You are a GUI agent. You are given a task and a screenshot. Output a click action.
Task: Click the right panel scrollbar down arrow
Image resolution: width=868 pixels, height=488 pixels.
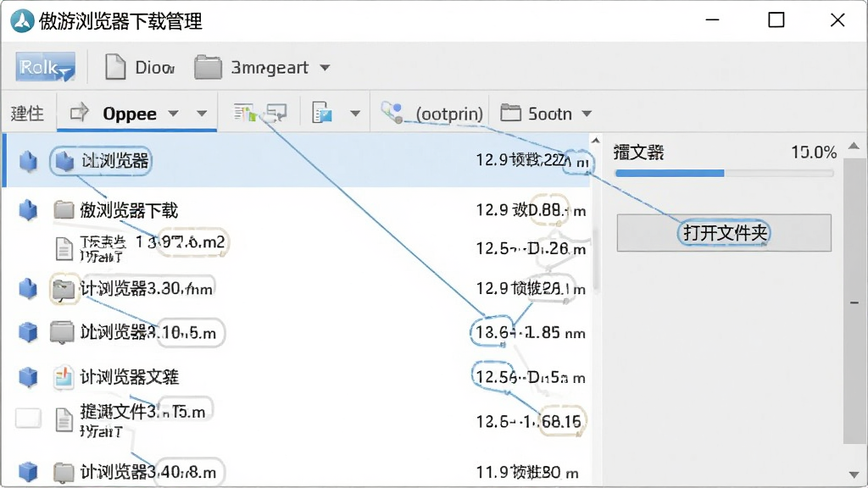(854, 474)
